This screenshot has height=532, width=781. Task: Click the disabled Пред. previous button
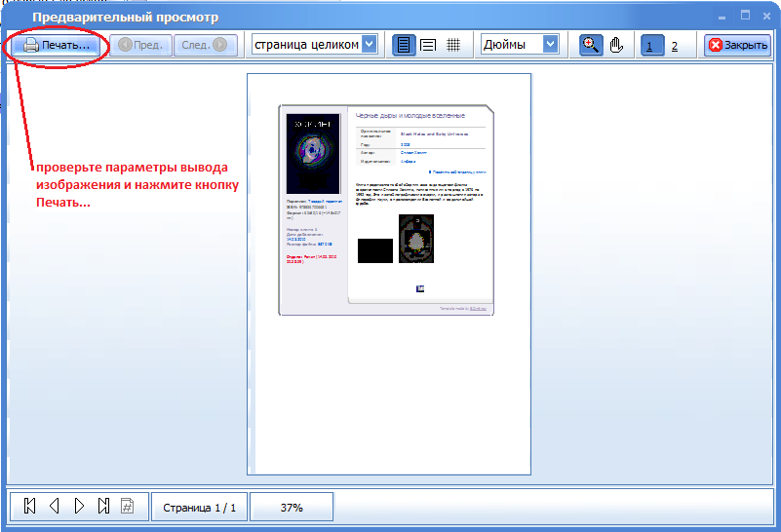pyautogui.click(x=140, y=45)
